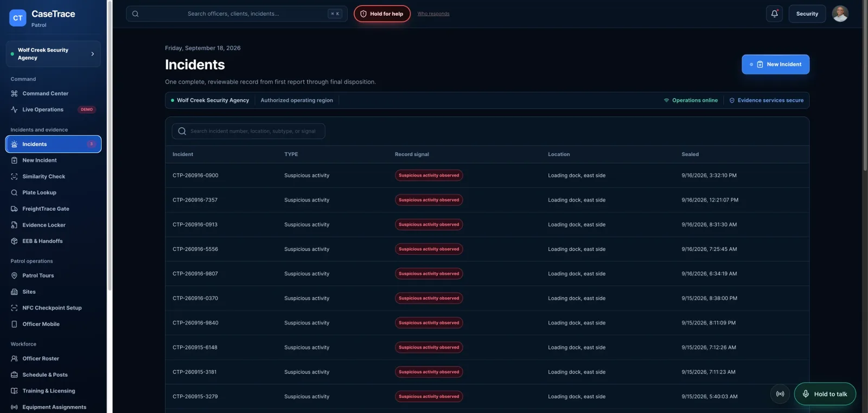Click the incident search field magnifier icon
The height and width of the screenshot is (413, 868).
tap(182, 131)
